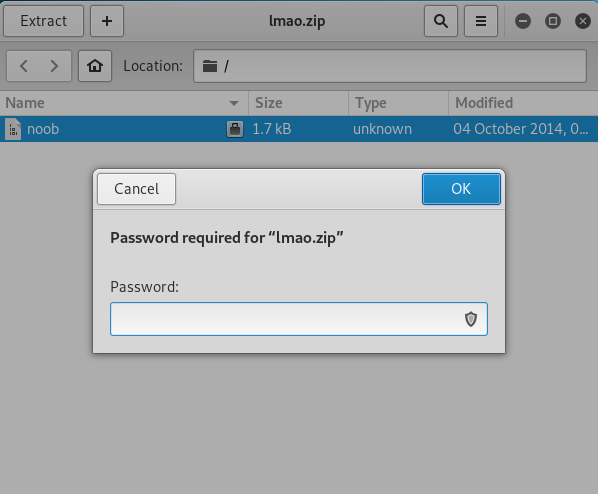Click the shield icon in password field
Viewport: 598px width, 494px height.
(471, 319)
